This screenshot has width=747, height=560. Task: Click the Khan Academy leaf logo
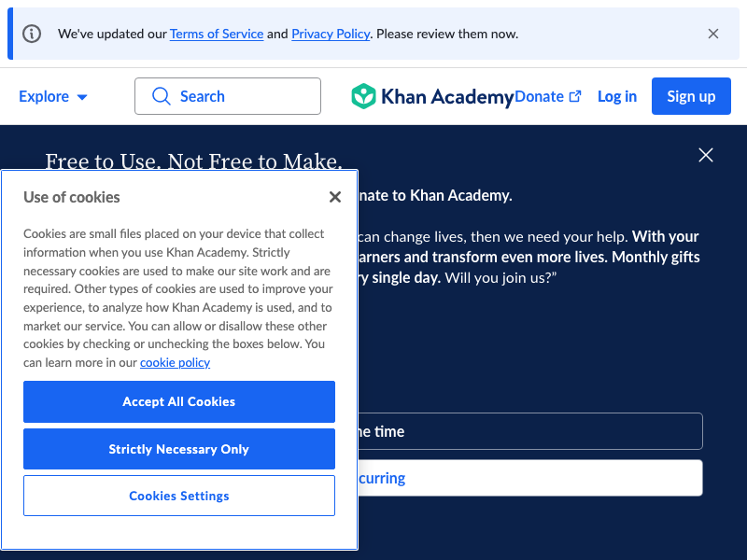[363, 96]
